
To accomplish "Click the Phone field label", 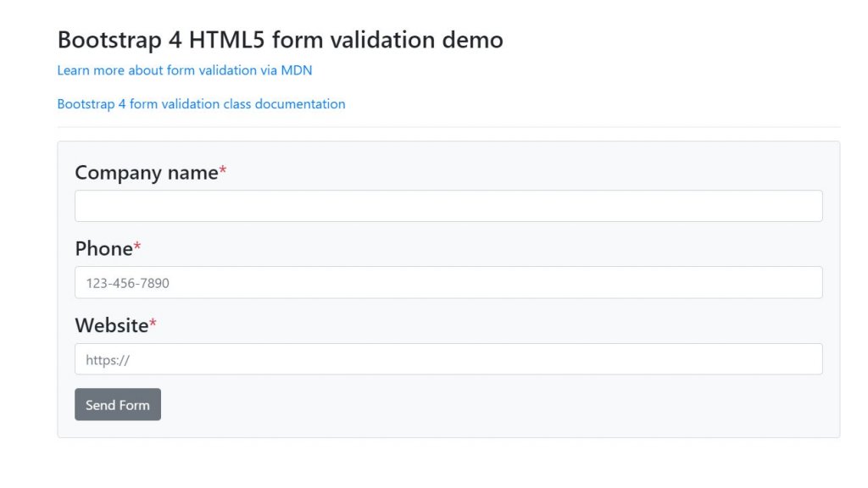I will tap(103, 248).
